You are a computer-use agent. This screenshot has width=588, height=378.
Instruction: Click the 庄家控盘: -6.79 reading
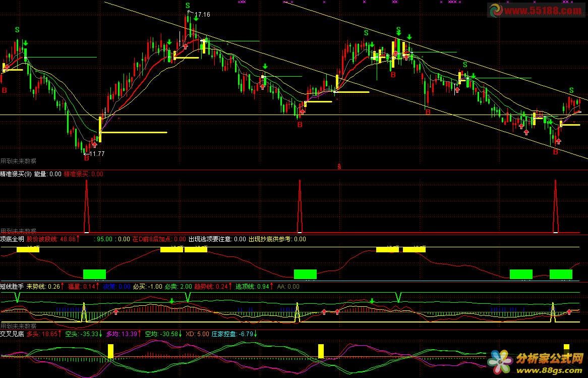pyautogui.click(x=234, y=334)
